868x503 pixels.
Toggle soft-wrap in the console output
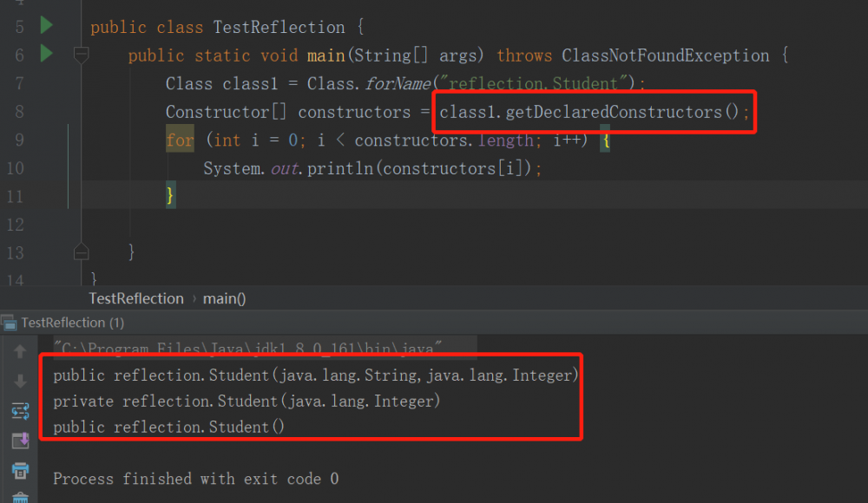pos(20,410)
